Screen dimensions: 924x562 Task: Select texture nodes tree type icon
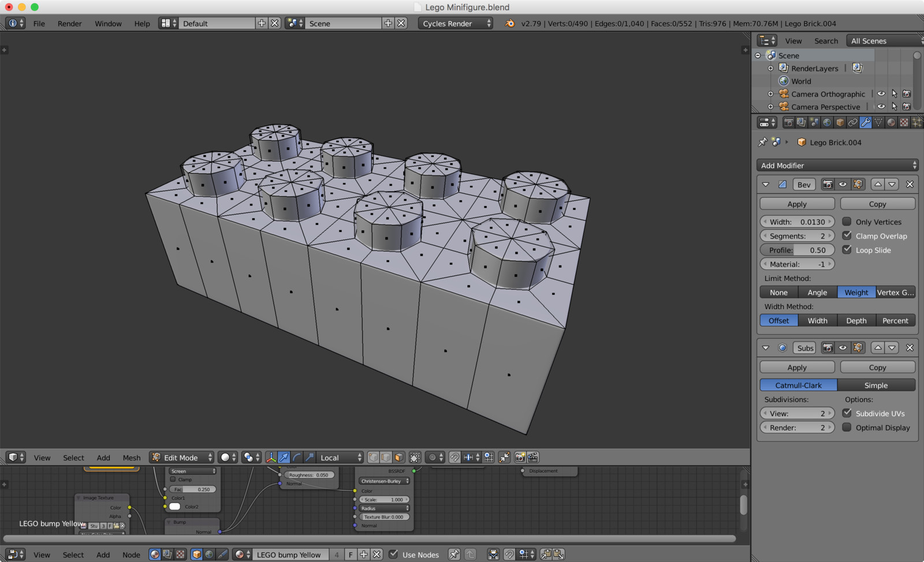180,554
